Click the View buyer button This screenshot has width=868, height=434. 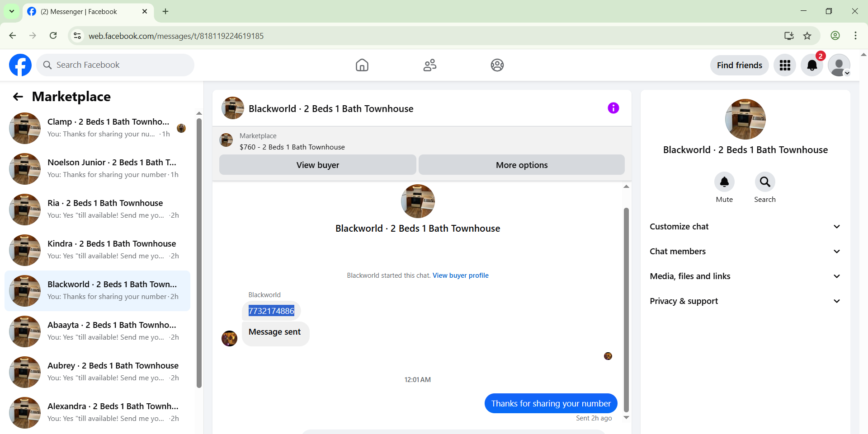pos(318,165)
